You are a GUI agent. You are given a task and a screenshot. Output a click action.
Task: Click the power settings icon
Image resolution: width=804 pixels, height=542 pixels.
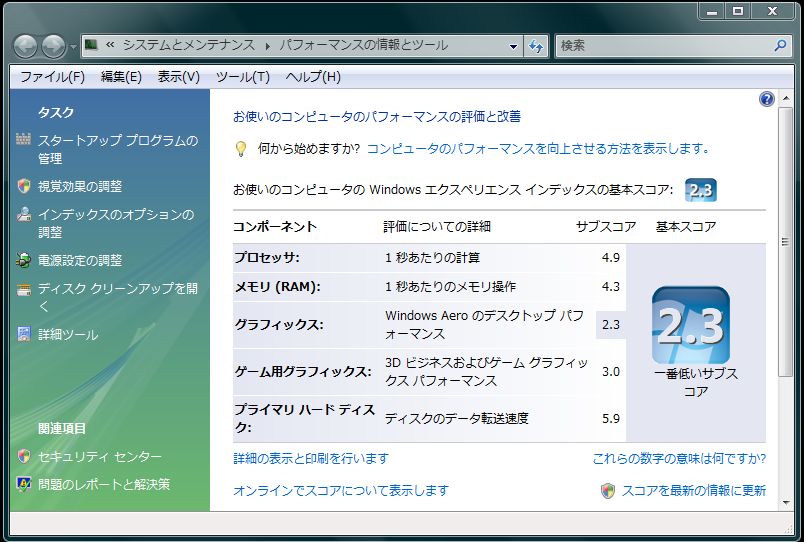tap(24, 260)
